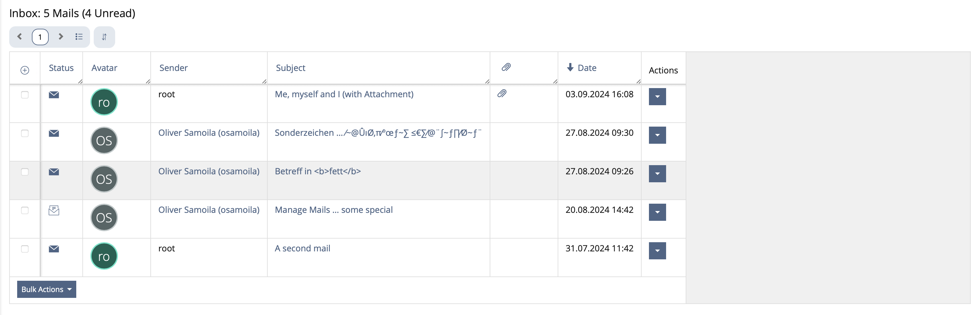
Task: Sort by the Subject column header
Action: click(x=290, y=68)
